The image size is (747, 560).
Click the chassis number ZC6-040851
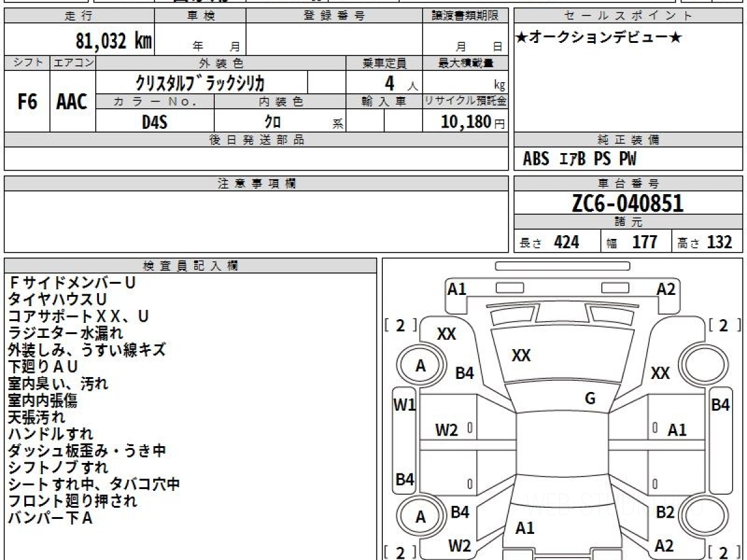[x=627, y=203]
